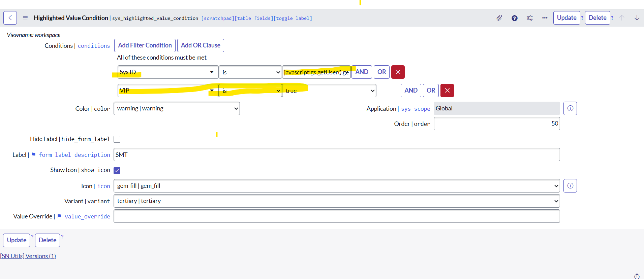The height and width of the screenshot is (279, 644).
Task: Open the Variant tertiary dropdown
Action: [x=336, y=201]
